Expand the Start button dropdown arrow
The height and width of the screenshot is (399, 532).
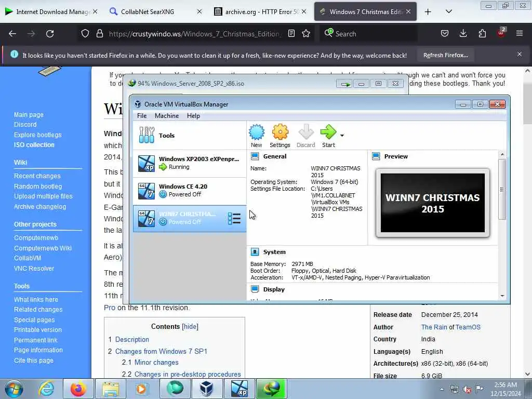[x=342, y=136]
